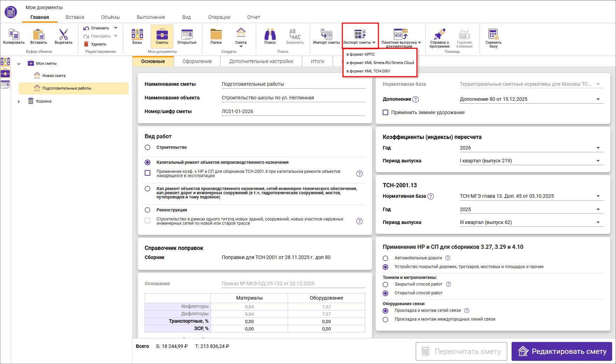Open the Объёмы ribbon tab
The width and height of the screenshot is (616, 364).
click(110, 17)
